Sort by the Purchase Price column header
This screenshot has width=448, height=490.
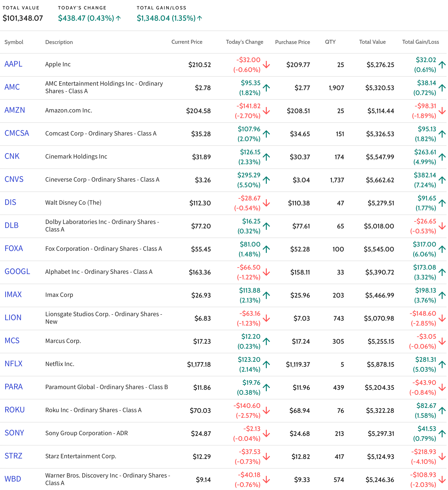(x=293, y=42)
